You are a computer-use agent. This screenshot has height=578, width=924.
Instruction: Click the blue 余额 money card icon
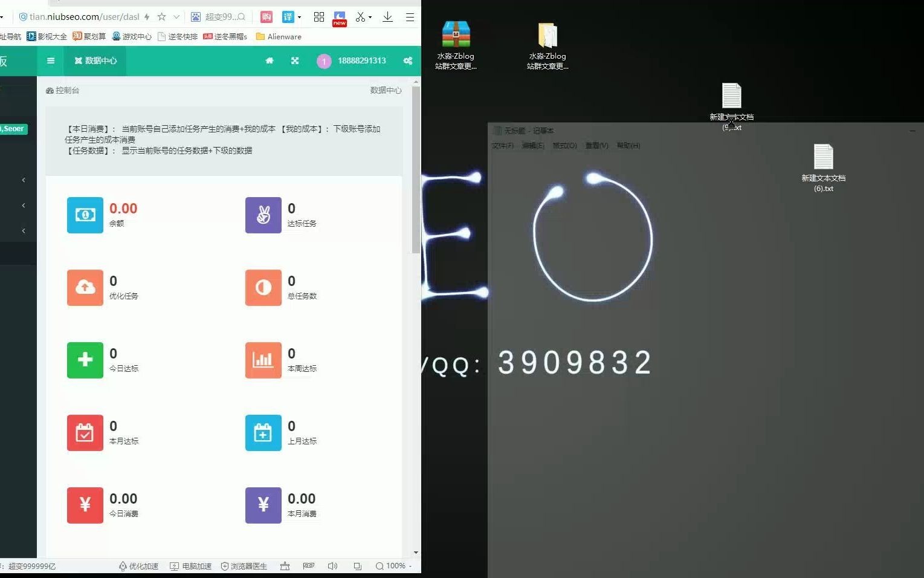(x=85, y=215)
